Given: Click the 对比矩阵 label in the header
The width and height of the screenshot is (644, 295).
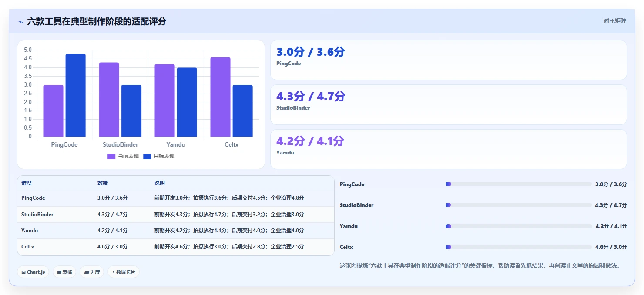Looking at the screenshot, I should click(614, 21).
